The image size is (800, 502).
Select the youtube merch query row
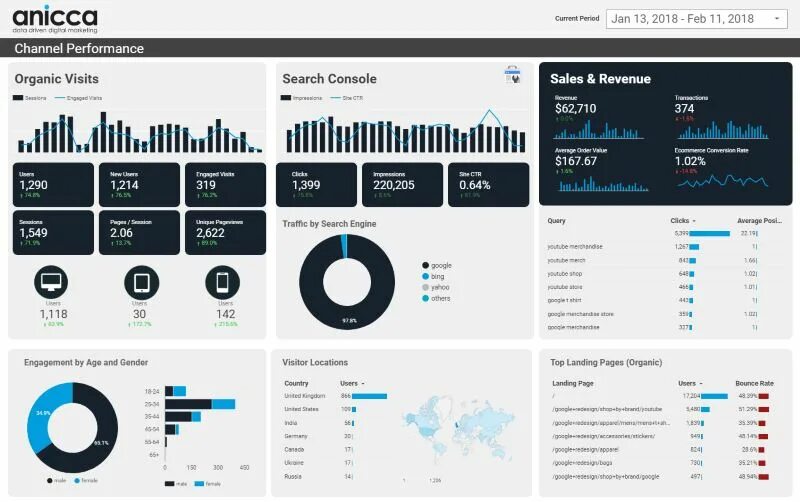[x=665, y=260]
